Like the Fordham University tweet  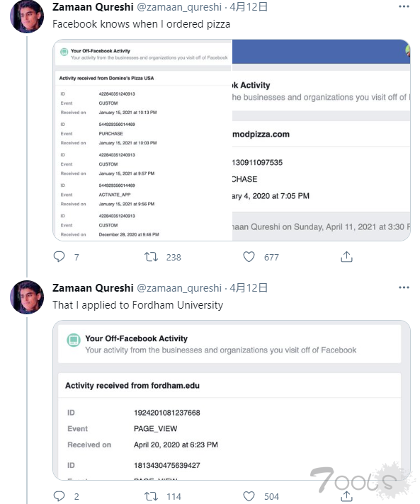point(249,496)
